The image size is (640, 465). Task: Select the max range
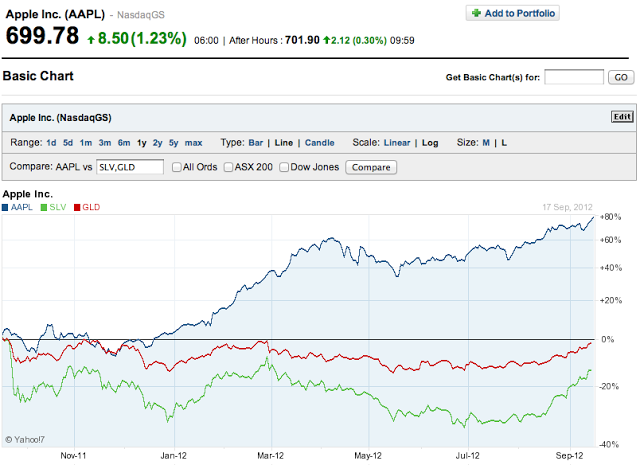(x=193, y=143)
